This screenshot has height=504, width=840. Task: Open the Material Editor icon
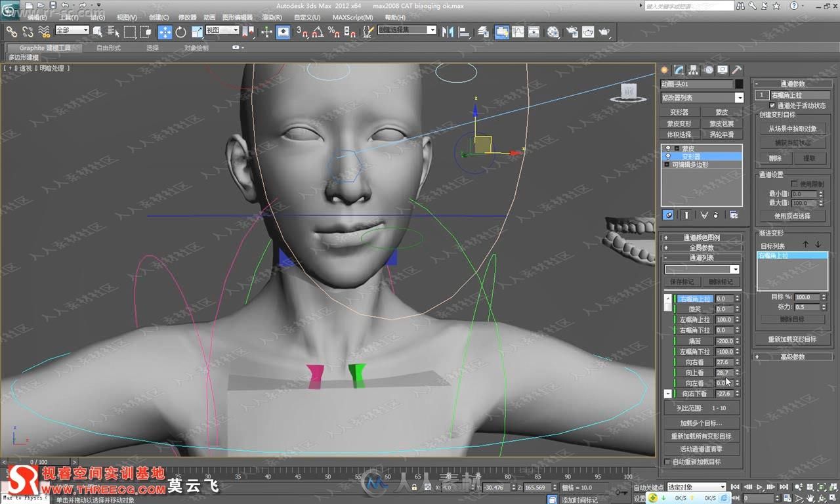point(553,31)
